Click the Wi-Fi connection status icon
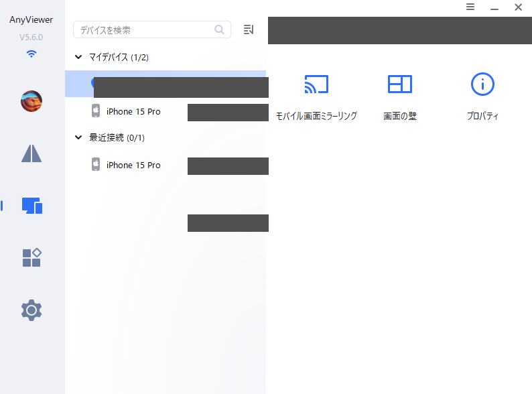 point(31,54)
